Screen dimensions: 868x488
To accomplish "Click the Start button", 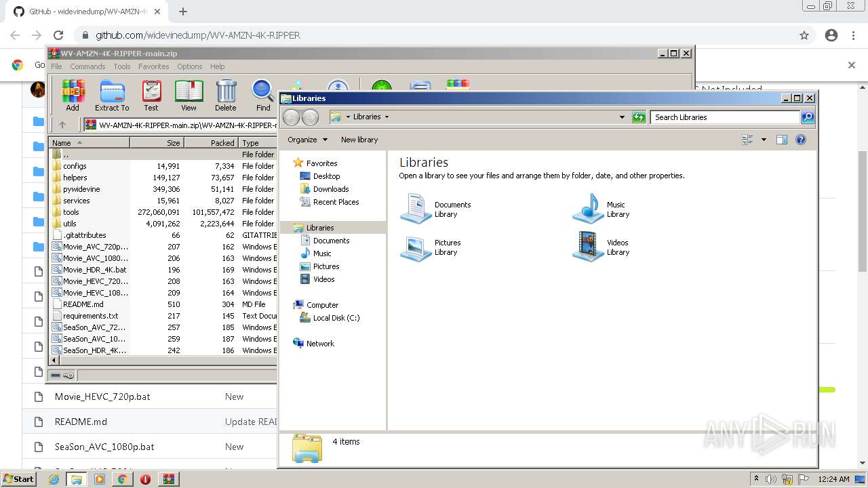I will pos(18,479).
